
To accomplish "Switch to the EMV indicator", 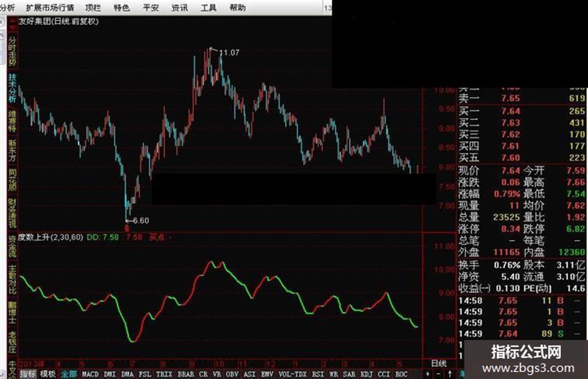I will coord(267,374).
